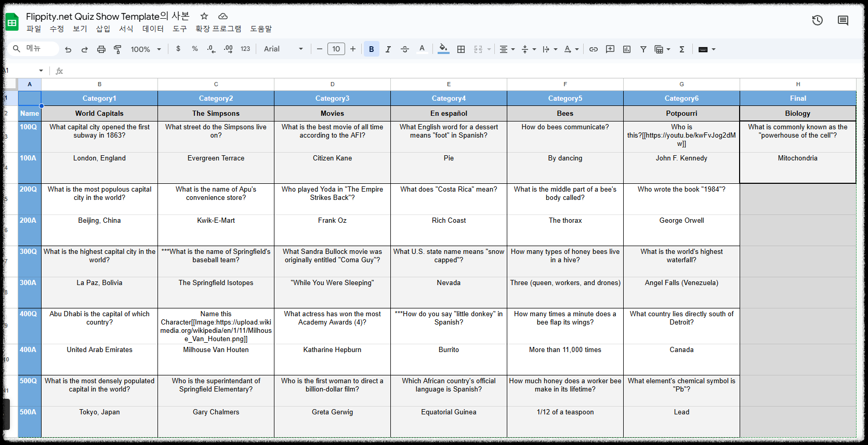Image resolution: width=868 pixels, height=445 pixels.
Task: Toggle italic formatting
Action: (x=388, y=49)
